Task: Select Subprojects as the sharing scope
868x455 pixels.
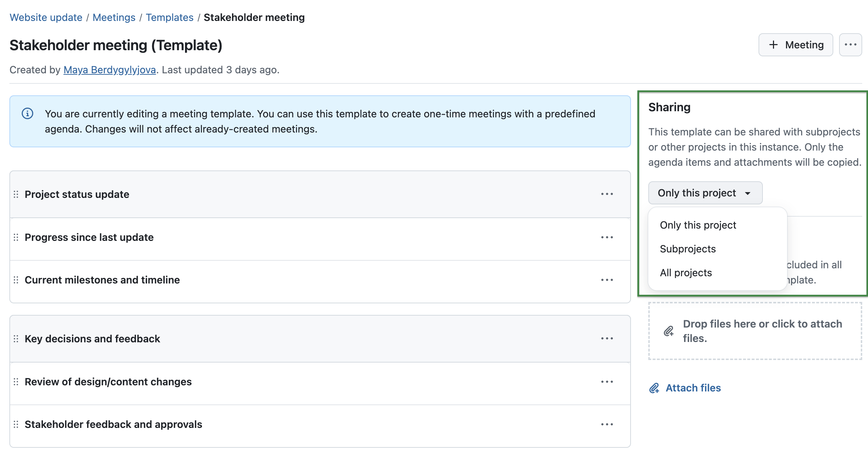Action: [687, 248]
